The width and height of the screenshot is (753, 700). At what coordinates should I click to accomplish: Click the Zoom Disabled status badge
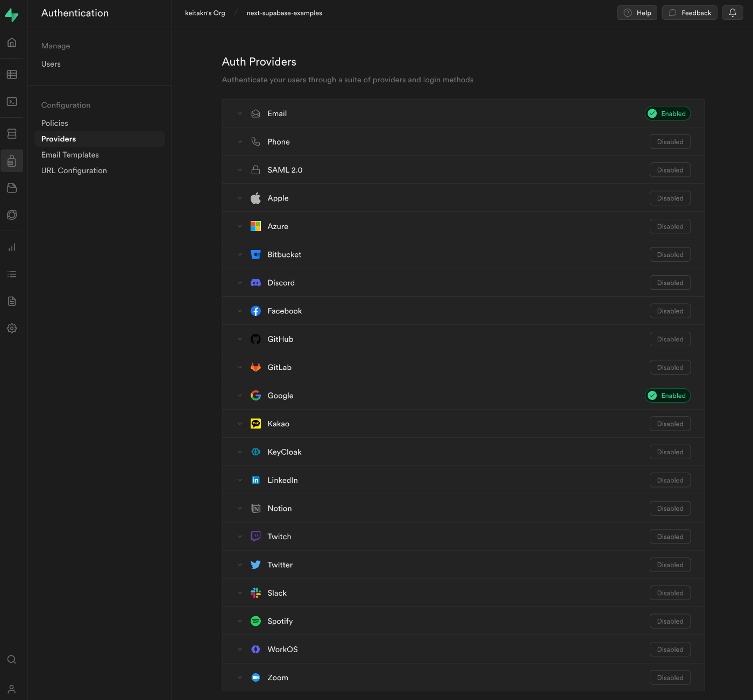(x=670, y=678)
